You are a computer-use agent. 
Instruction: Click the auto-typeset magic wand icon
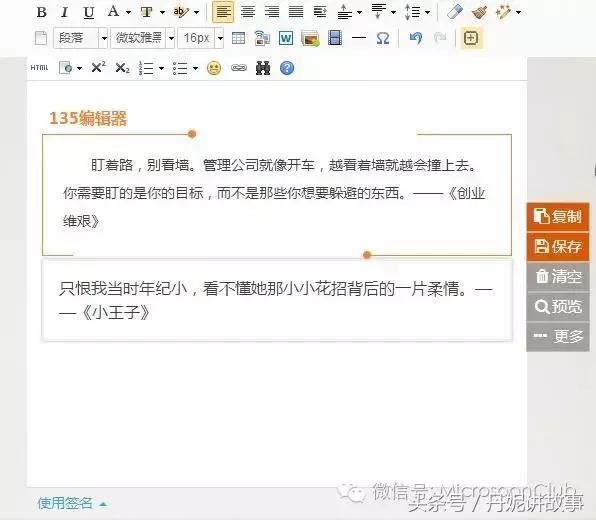[503, 12]
